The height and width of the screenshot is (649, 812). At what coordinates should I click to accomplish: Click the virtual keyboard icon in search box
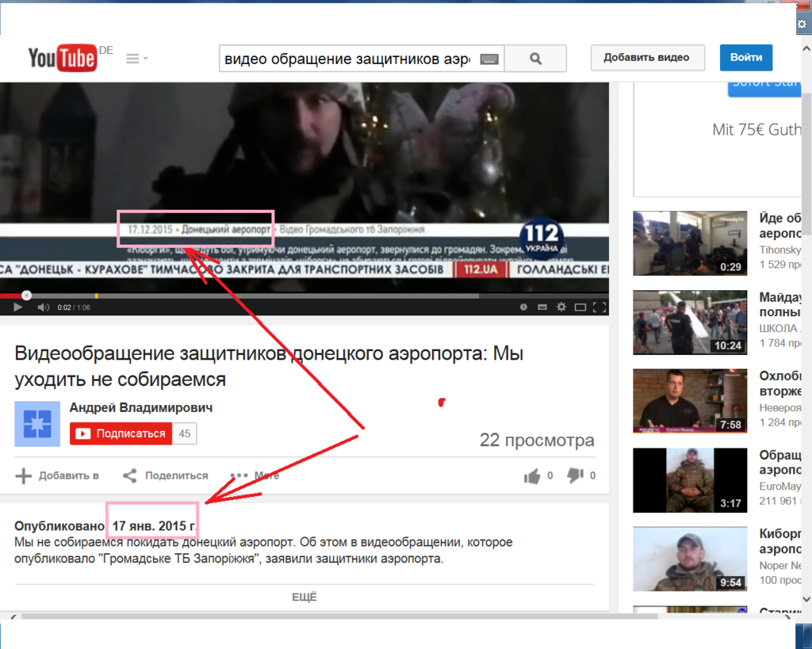(488, 59)
